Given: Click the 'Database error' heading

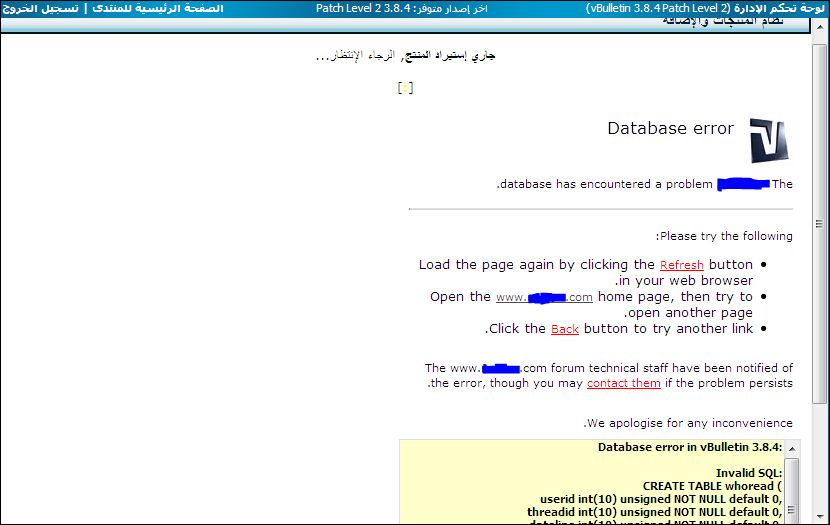Looking at the screenshot, I should [x=670, y=128].
